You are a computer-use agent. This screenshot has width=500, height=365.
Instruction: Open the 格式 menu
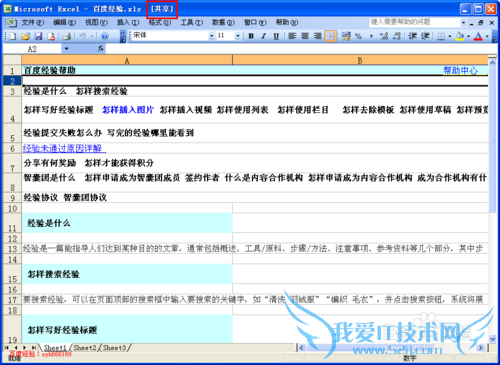coord(159,23)
